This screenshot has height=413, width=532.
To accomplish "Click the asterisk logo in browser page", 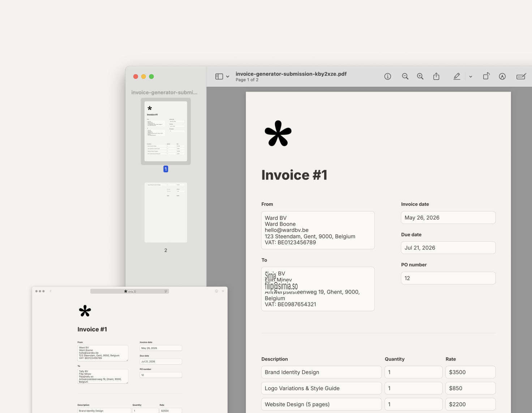I will (x=85, y=311).
